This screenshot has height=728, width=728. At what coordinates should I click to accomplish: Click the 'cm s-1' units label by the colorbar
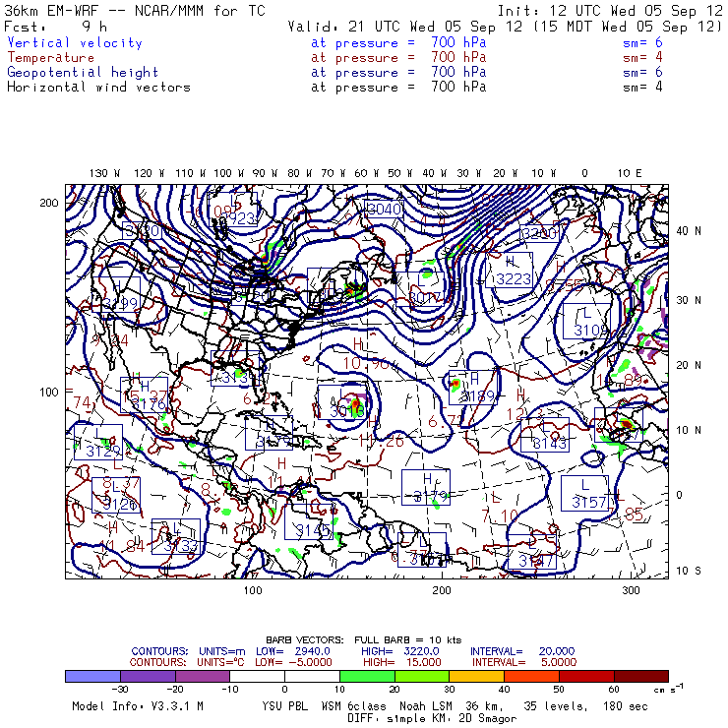coord(668,689)
